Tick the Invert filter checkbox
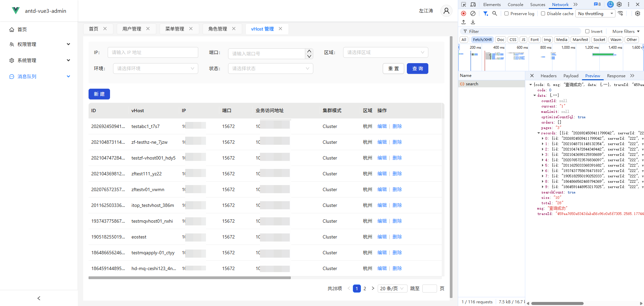This screenshot has width=644, height=306. click(587, 31)
